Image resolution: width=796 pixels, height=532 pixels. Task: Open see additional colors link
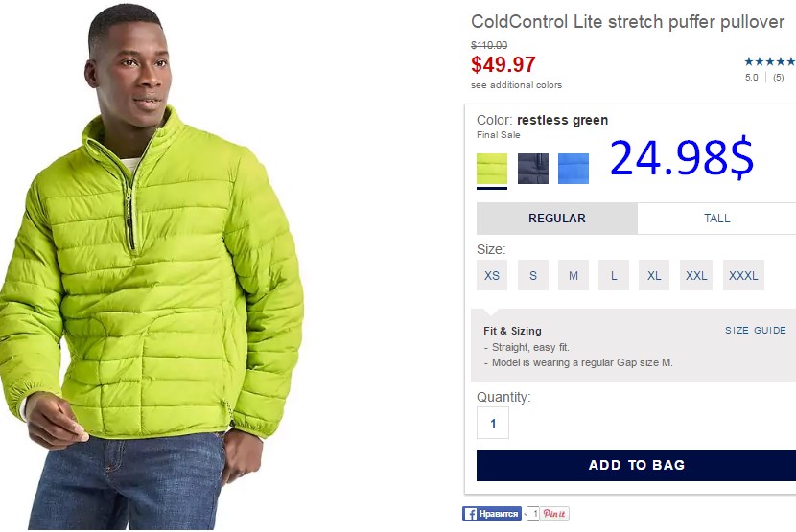[x=516, y=85]
